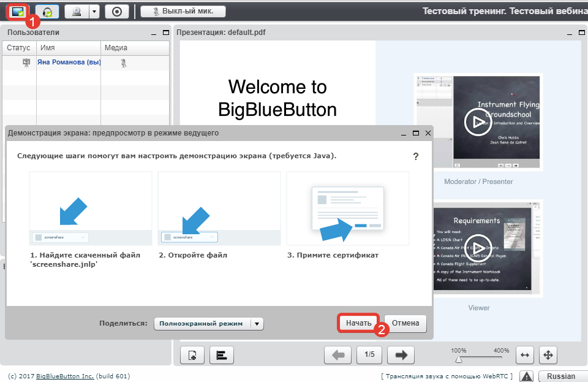Open the Russian language selector

click(563, 376)
